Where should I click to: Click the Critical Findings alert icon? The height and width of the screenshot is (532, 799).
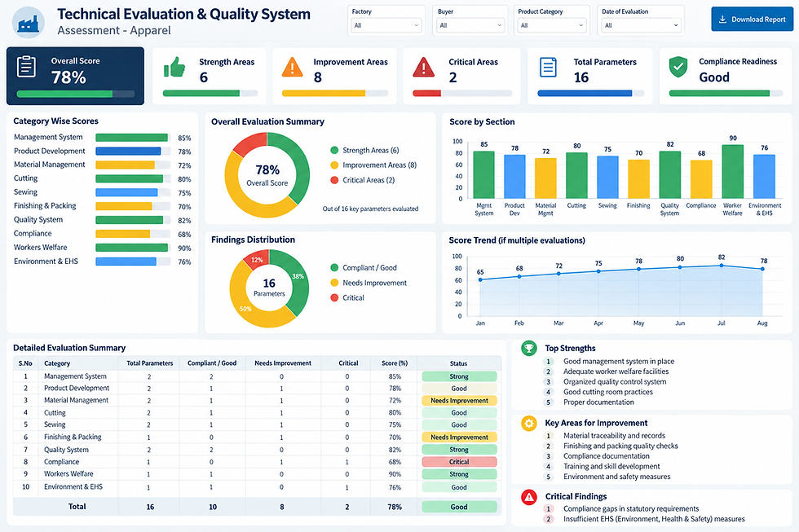529,497
